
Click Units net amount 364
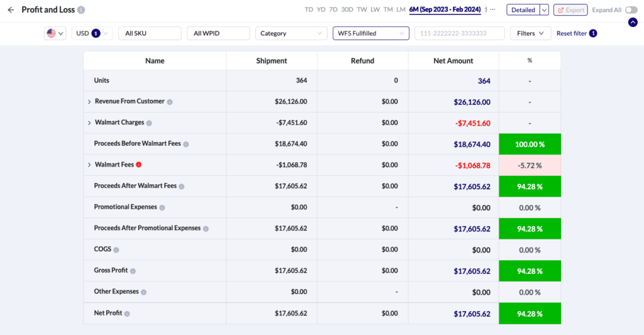484,81
